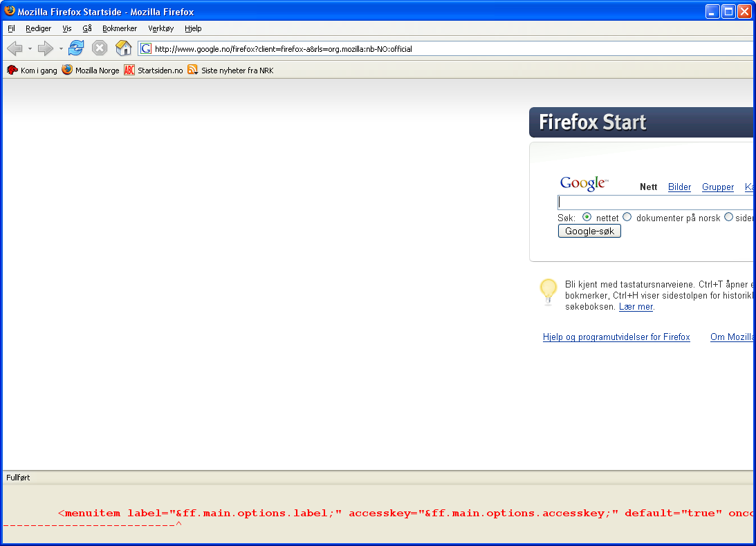Image resolution: width=756 pixels, height=546 pixels.
Task: Click the Stop loading icon
Action: [100, 48]
